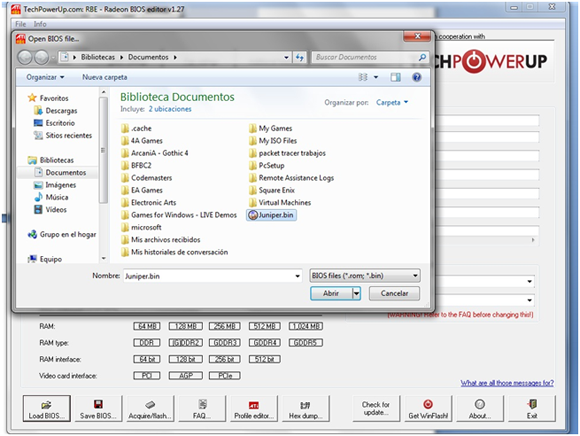Select Escritorio in the sidebar
The width and height of the screenshot is (580, 436).
click(x=54, y=123)
